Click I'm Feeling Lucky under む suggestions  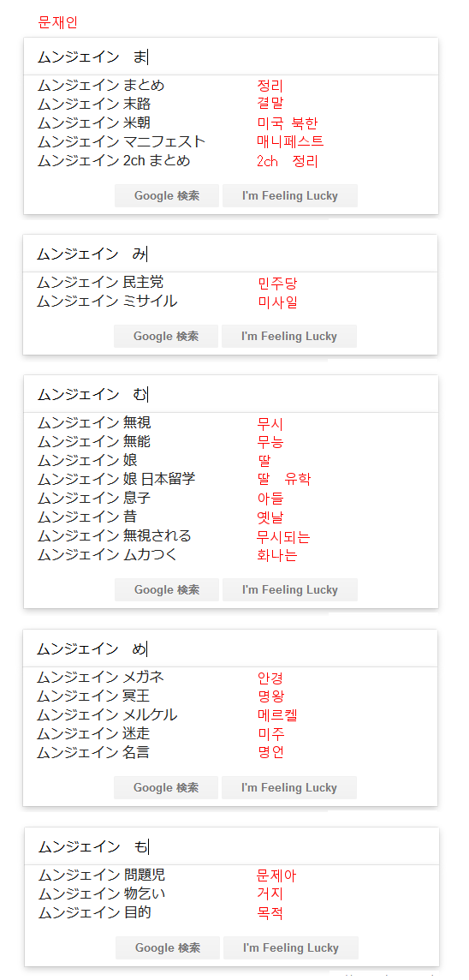click(x=290, y=590)
